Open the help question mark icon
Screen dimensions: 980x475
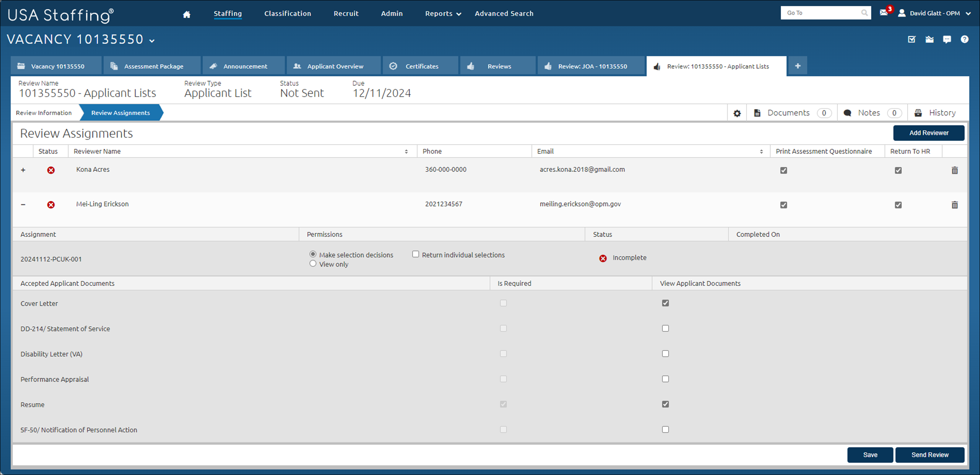[964, 39]
